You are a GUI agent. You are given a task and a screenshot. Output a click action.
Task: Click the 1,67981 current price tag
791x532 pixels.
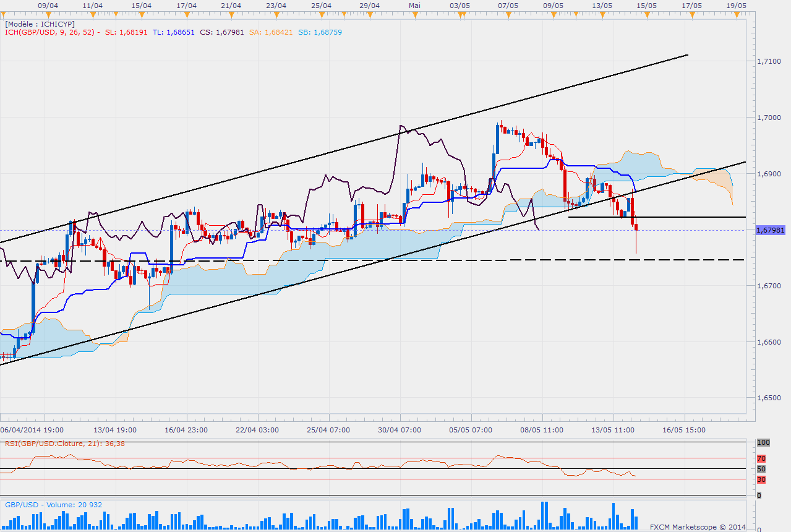click(x=771, y=230)
